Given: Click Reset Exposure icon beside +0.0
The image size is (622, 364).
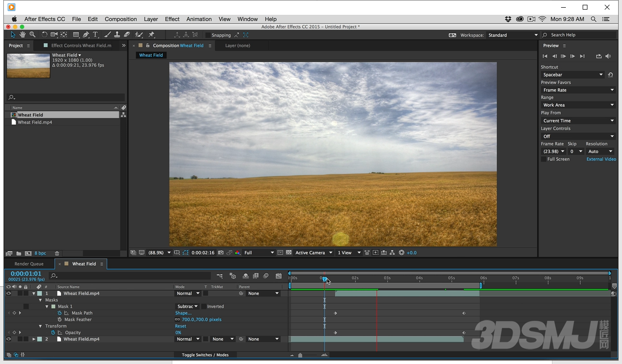Looking at the screenshot, I should click(x=402, y=253).
